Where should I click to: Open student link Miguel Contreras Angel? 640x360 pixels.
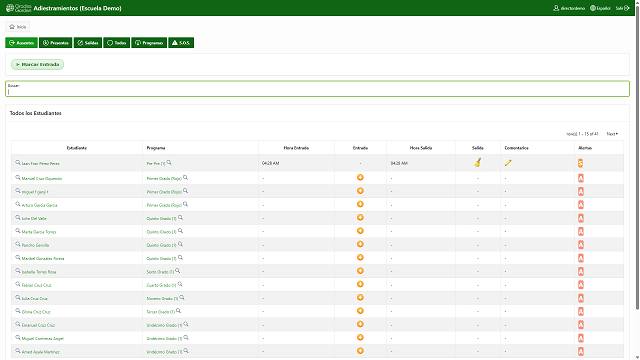(42, 339)
